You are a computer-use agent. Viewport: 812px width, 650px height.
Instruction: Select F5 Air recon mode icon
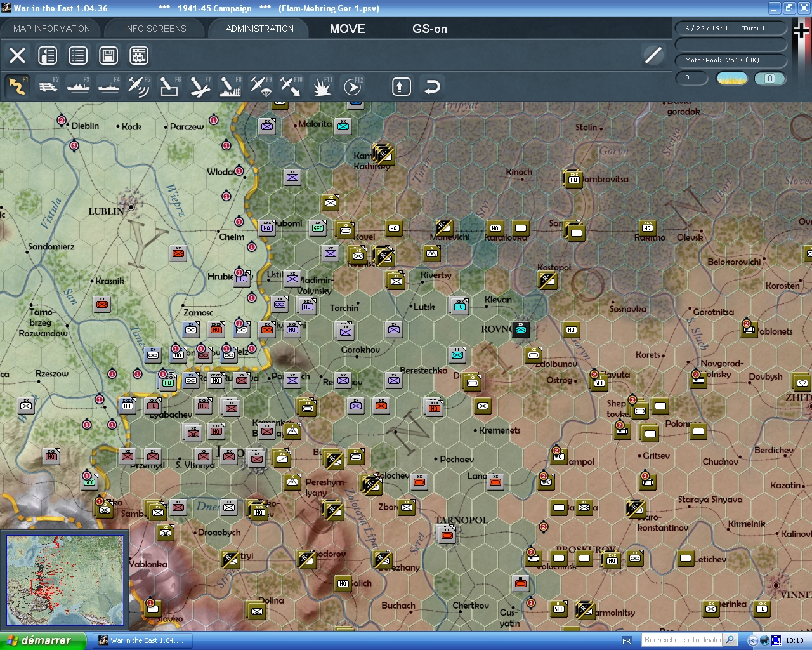pos(139,86)
